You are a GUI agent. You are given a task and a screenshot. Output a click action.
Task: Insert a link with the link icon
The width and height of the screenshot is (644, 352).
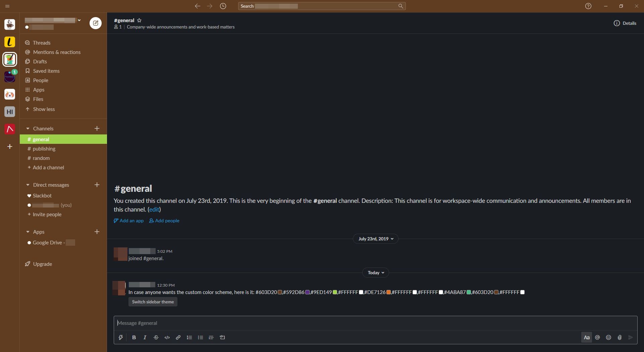(178, 338)
